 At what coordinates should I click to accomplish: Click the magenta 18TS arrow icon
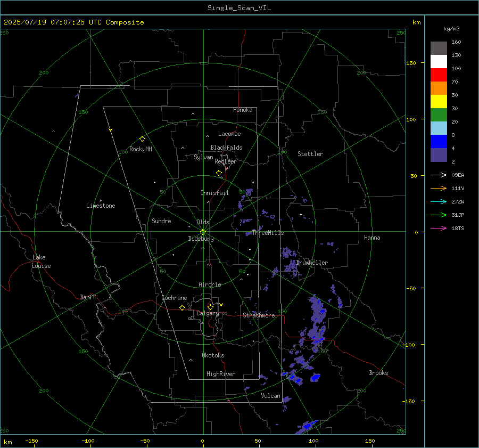tap(439, 228)
